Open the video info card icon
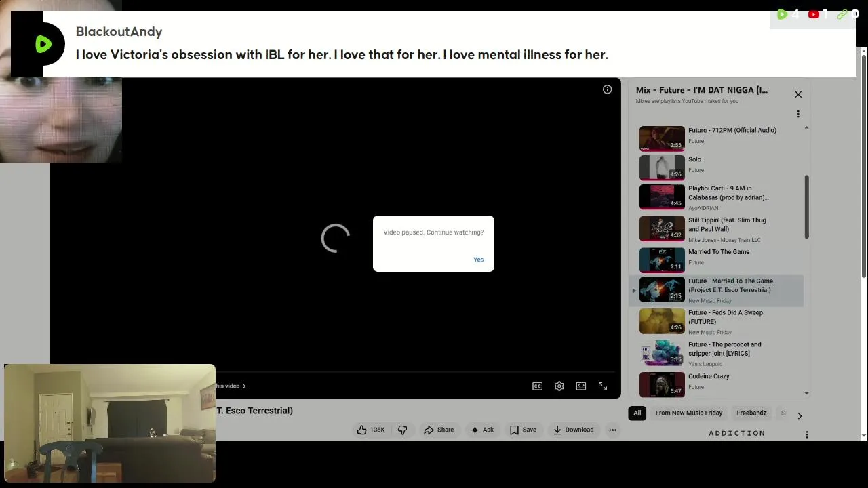The height and width of the screenshot is (488, 868). click(607, 89)
